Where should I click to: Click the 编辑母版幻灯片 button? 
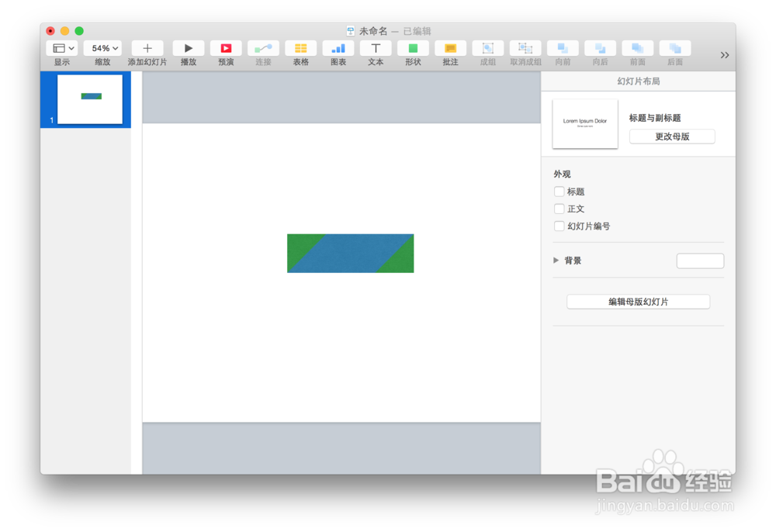(638, 302)
